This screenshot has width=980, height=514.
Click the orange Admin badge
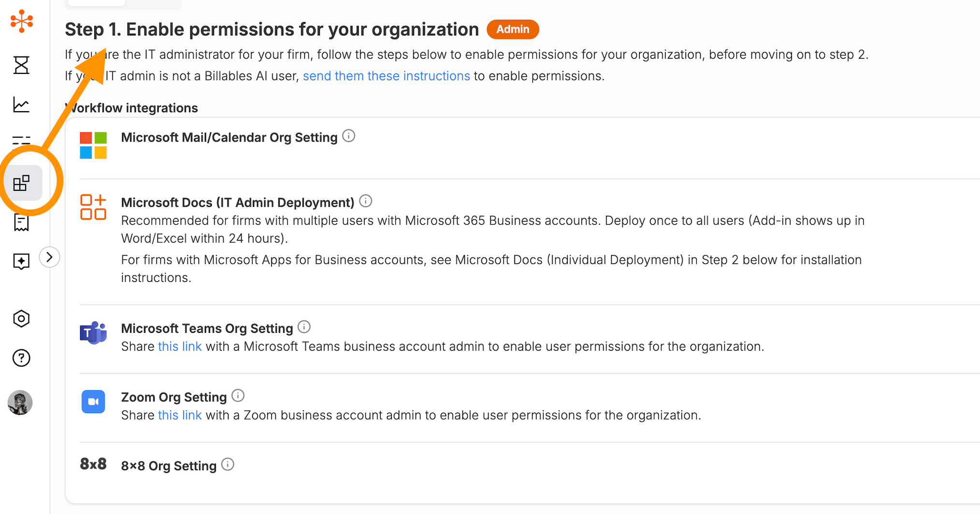(512, 29)
